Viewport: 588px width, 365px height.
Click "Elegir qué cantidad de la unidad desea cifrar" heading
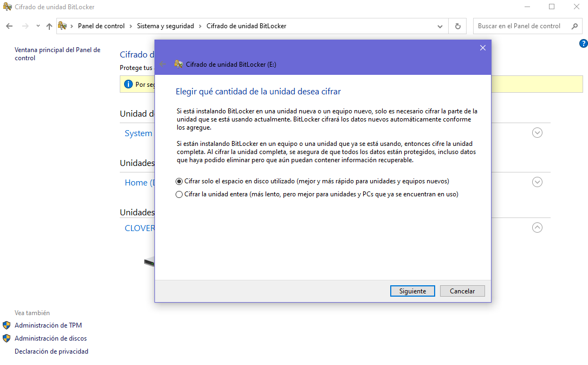coord(258,92)
